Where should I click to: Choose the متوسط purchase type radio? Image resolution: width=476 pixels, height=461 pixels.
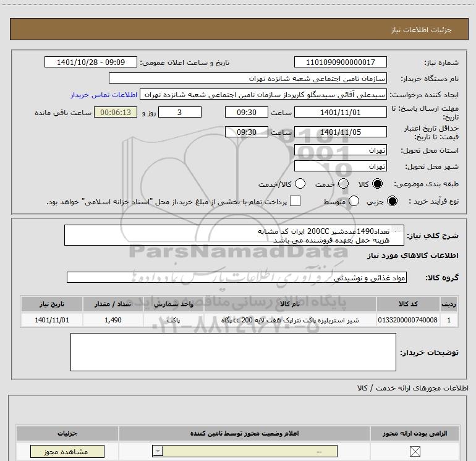(354, 201)
